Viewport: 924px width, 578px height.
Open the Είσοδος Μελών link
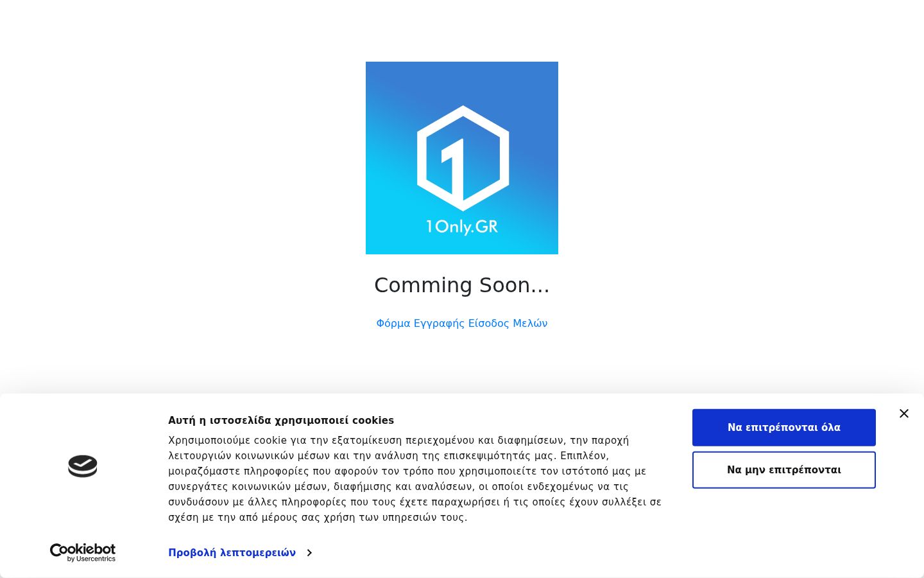click(508, 323)
